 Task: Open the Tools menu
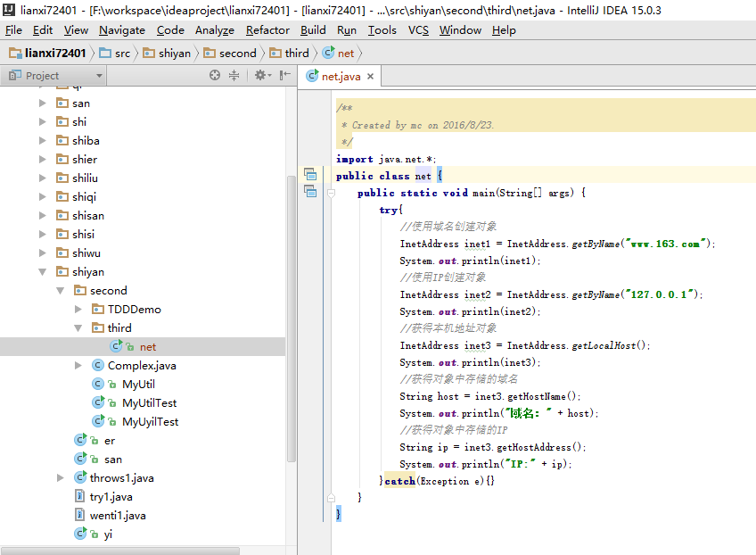click(x=382, y=30)
